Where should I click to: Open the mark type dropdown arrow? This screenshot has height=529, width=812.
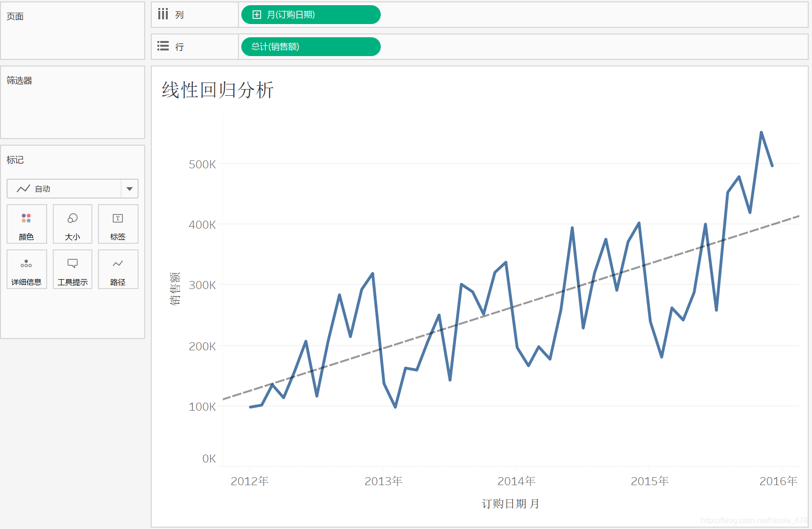[x=130, y=189]
